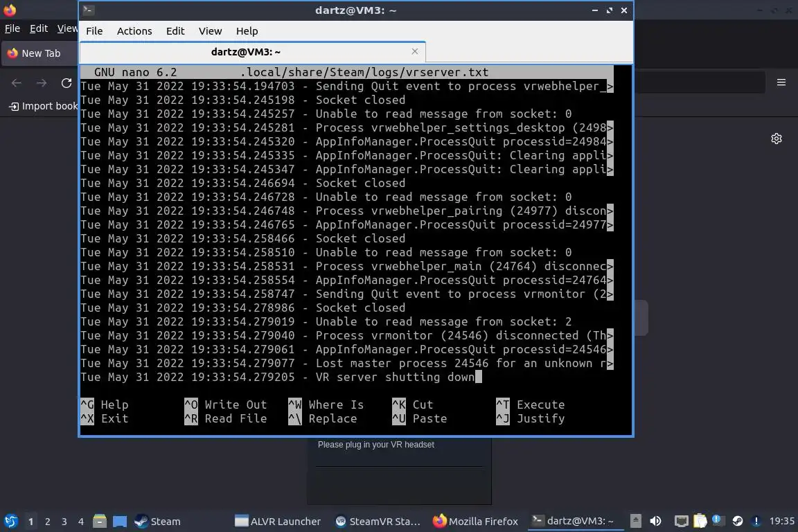Image resolution: width=798 pixels, height=532 pixels.
Task: Switch to workspace 4
Action: tap(81, 522)
